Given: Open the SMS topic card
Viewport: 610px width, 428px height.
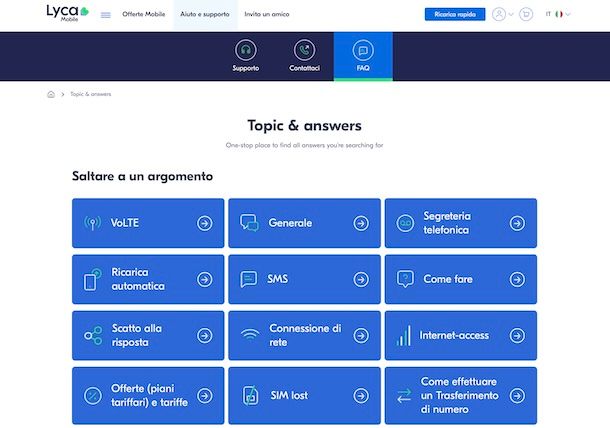Looking at the screenshot, I should click(x=304, y=279).
